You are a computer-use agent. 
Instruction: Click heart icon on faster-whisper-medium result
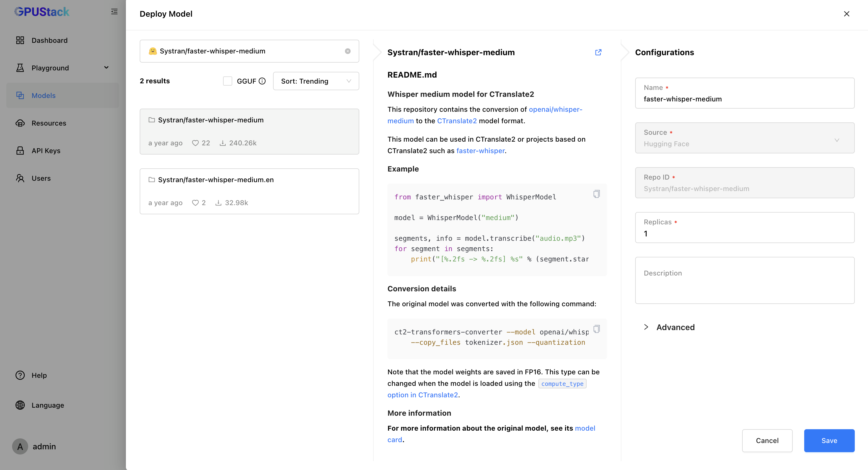[195, 143]
